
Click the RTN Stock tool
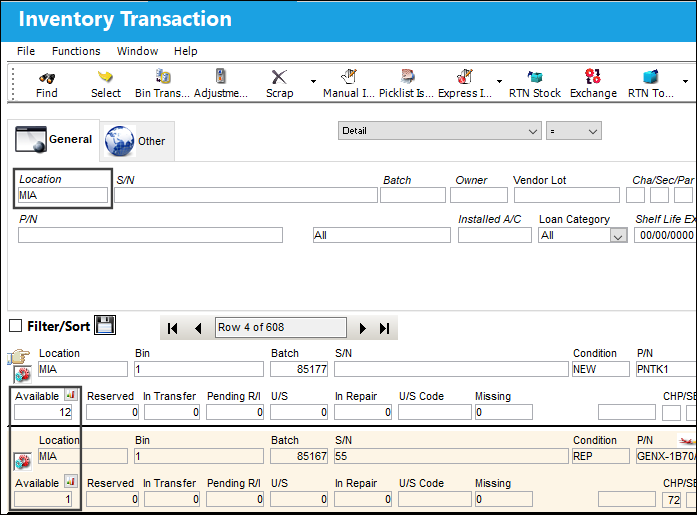coord(535,84)
